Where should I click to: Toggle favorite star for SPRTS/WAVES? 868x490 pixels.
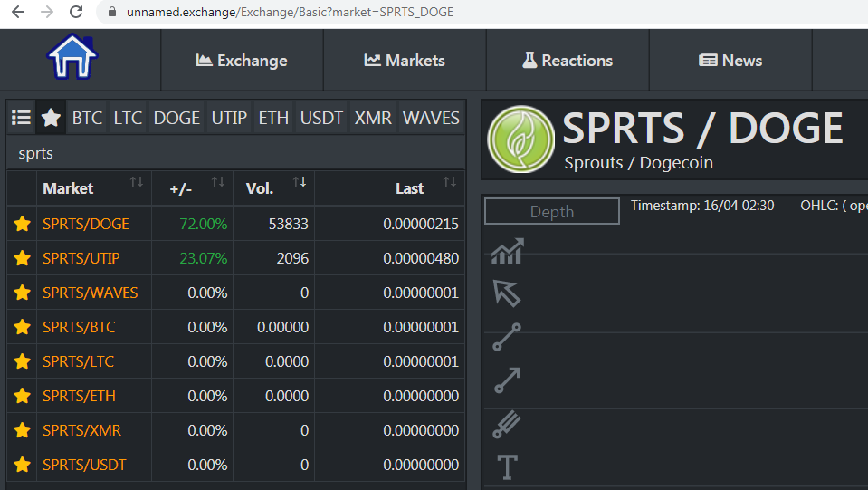pyautogui.click(x=22, y=293)
